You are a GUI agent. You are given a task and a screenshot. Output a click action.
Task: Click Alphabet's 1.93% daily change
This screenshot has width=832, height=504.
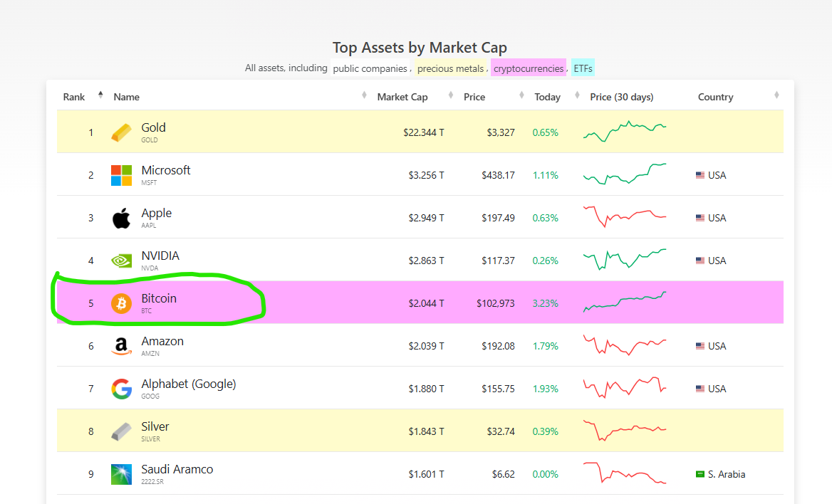(x=546, y=389)
